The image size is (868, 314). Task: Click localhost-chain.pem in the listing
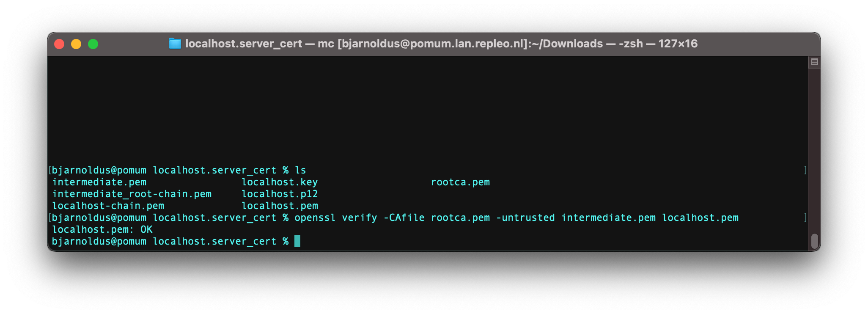pyautogui.click(x=108, y=206)
